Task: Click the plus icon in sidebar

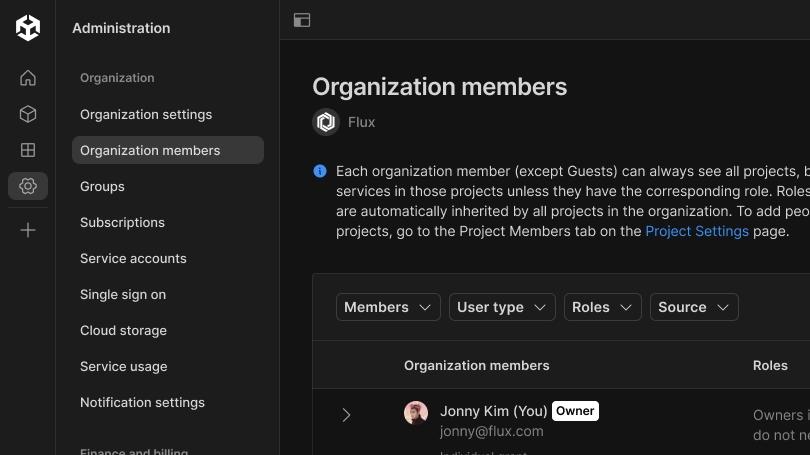Action: (28, 230)
